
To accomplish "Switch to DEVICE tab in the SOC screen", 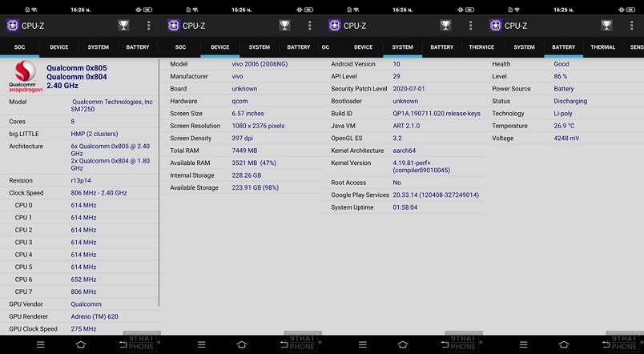I will 59,47.
